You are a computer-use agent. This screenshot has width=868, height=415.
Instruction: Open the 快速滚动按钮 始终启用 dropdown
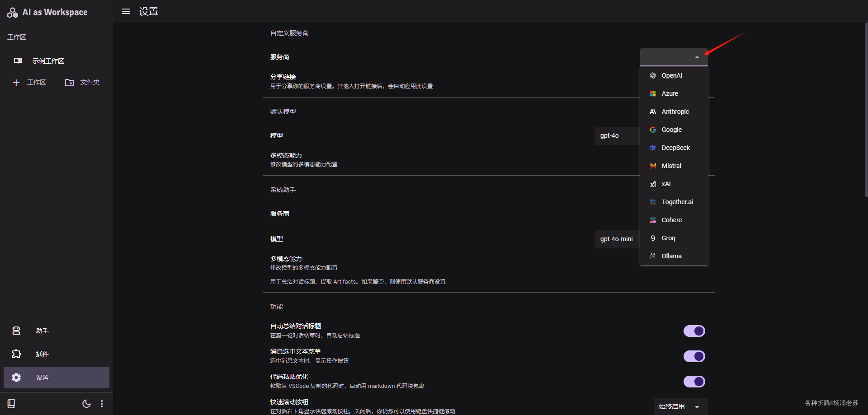pos(681,406)
